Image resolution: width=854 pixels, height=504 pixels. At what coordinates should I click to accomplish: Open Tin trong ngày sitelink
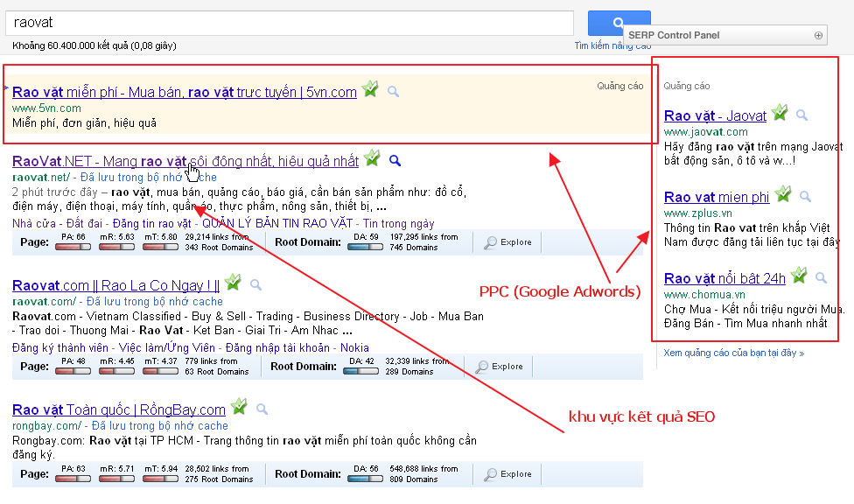pos(399,224)
